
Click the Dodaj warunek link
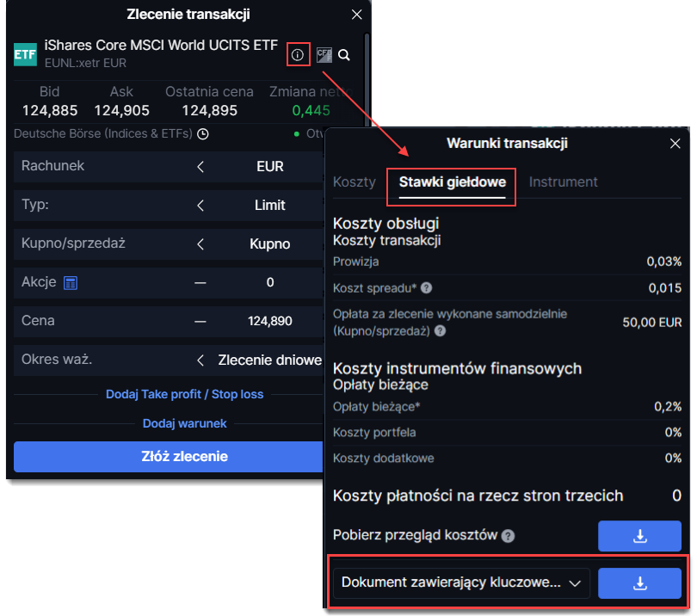(x=184, y=423)
